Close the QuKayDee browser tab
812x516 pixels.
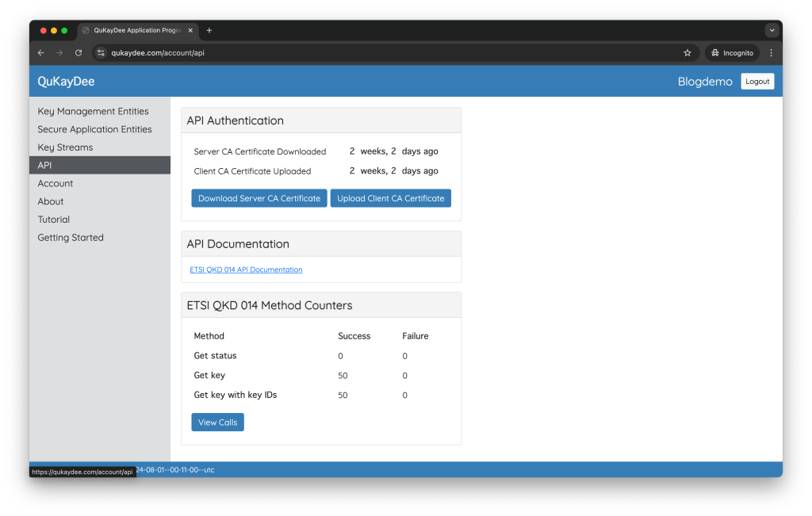point(190,30)
